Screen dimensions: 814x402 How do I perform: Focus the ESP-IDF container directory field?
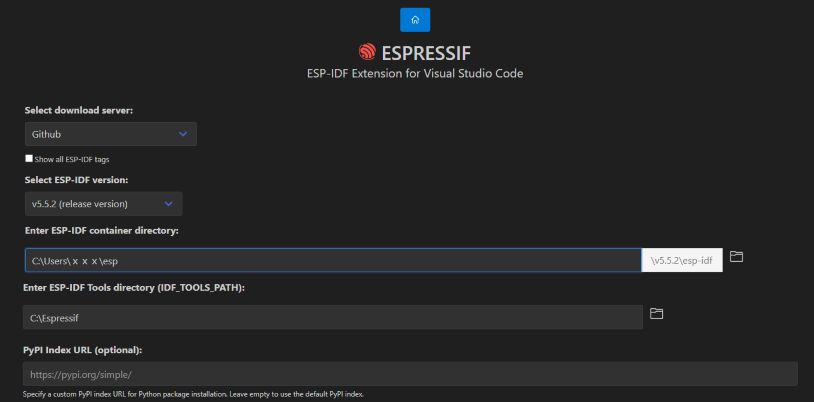pyautogui.click(x=332, y=260)
